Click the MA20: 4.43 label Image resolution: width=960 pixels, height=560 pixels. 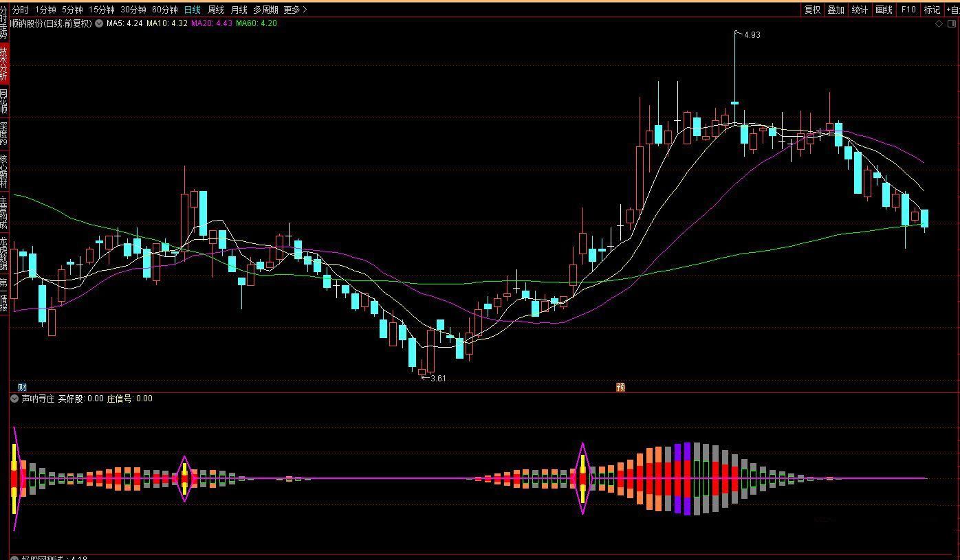point(212,23)
